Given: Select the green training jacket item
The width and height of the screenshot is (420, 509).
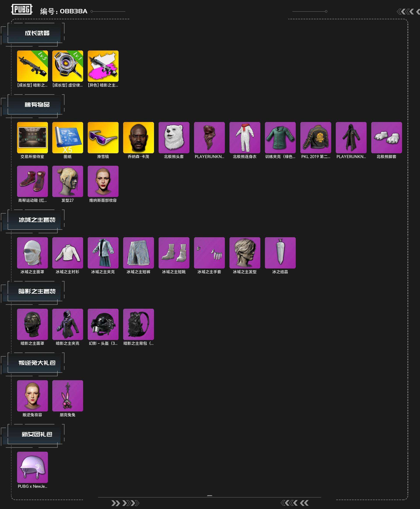Looking at the screenshot, I should tap(280, 137).
